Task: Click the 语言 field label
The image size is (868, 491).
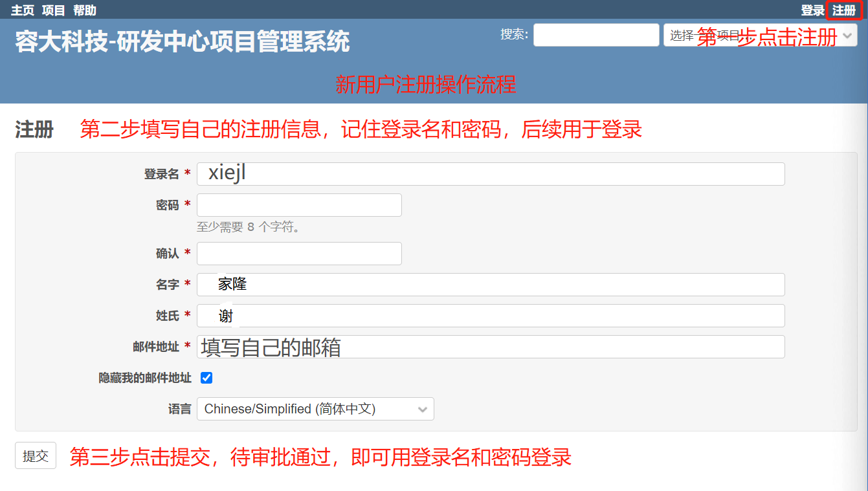Action: 180,409
